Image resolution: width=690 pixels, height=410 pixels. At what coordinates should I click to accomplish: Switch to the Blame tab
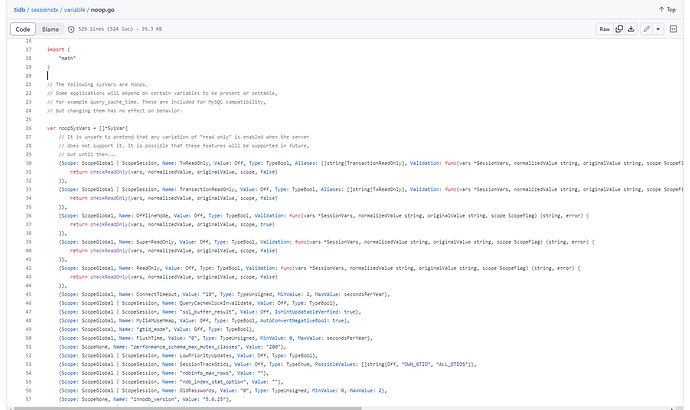50,29
